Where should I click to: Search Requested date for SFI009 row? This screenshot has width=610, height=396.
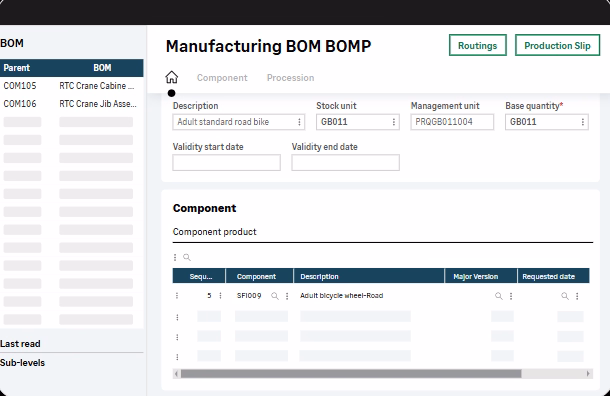tap(565, 296)
